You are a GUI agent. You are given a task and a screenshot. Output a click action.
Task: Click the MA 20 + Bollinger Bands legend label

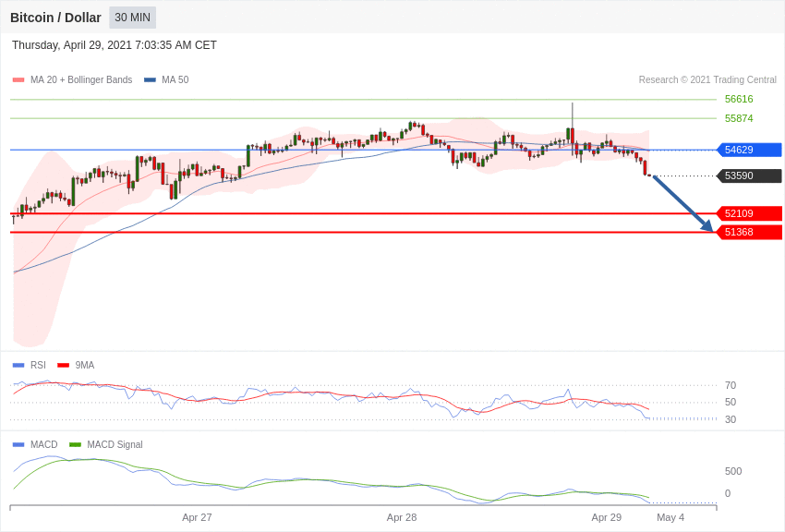pos(81,79)
